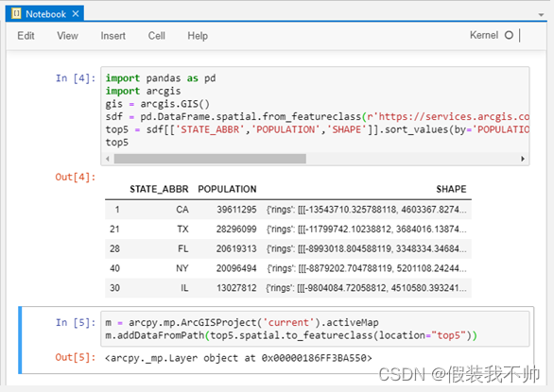This screenshot has height=392, width=554.
Task: Close the Notebook tab
Action: pyautogui.click(x=76, y=14)
